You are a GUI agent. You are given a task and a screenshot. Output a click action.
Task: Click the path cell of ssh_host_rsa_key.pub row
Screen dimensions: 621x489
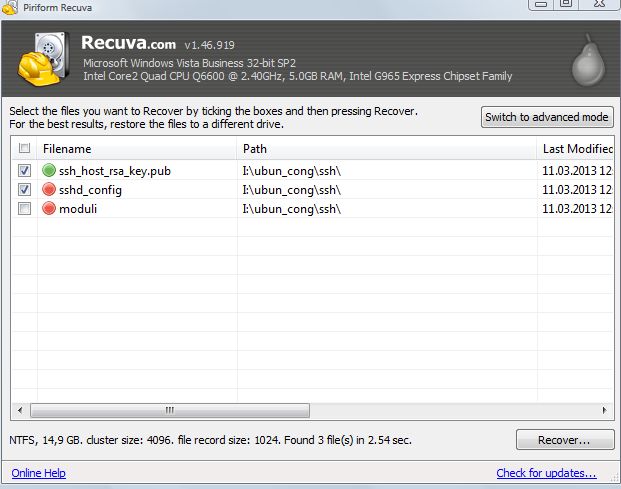[x=291, y=171]
